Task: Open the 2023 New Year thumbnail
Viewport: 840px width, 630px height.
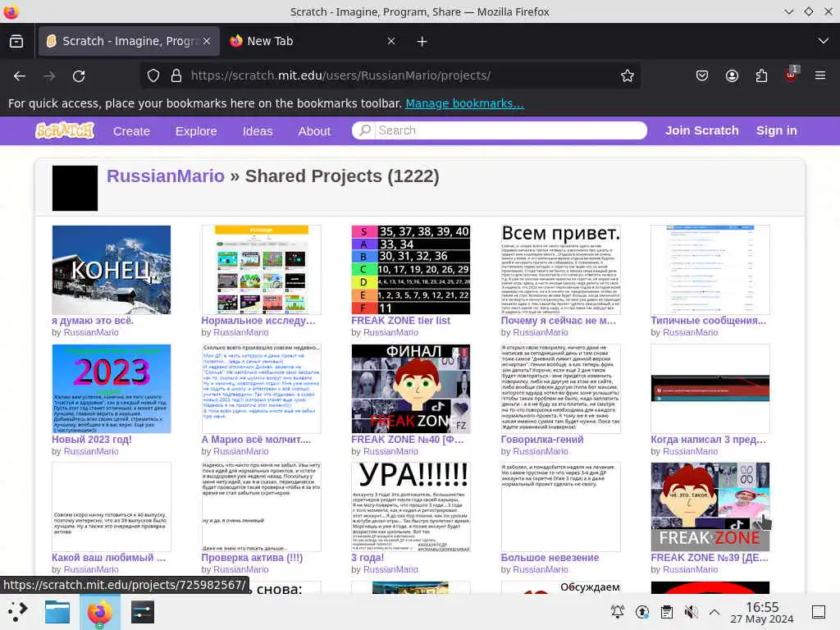Action: click(112, 388)
